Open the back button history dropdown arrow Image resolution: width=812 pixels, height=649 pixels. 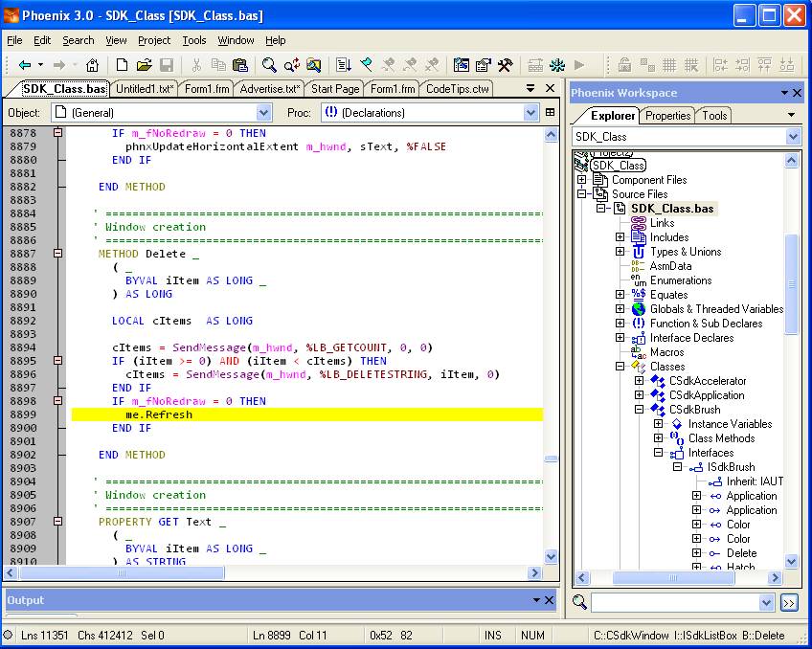(x=40, y=65)
